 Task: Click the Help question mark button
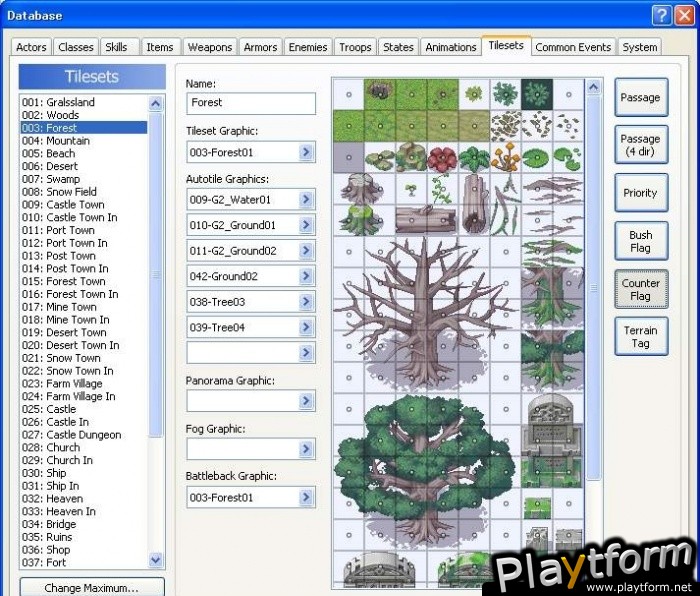click(662, 16)
